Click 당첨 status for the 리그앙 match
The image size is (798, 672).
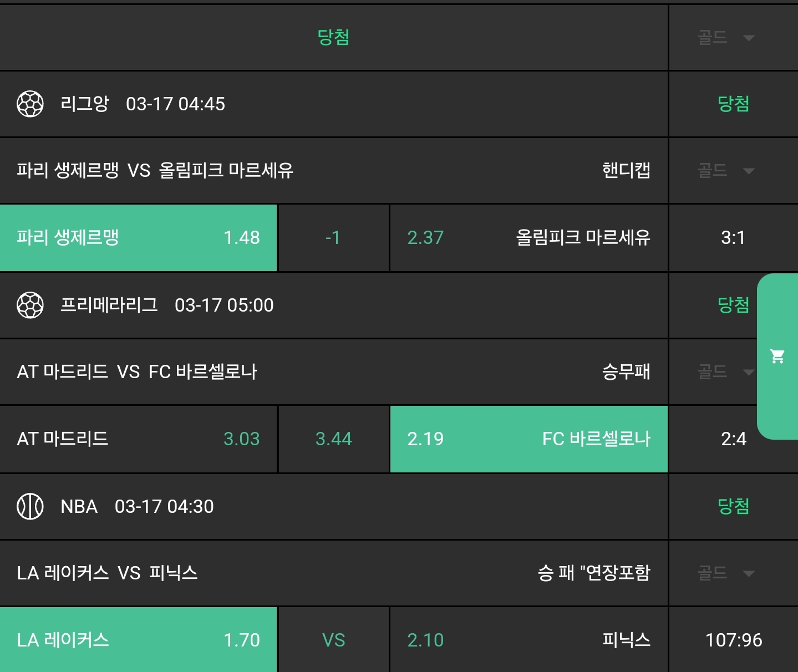[x=733, y=104]
